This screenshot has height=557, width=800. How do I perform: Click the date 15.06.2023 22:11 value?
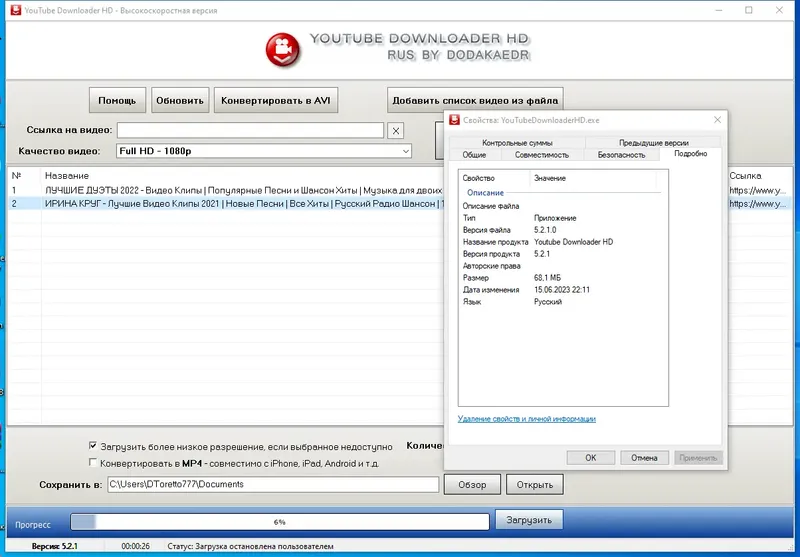[x=562, y=290]
